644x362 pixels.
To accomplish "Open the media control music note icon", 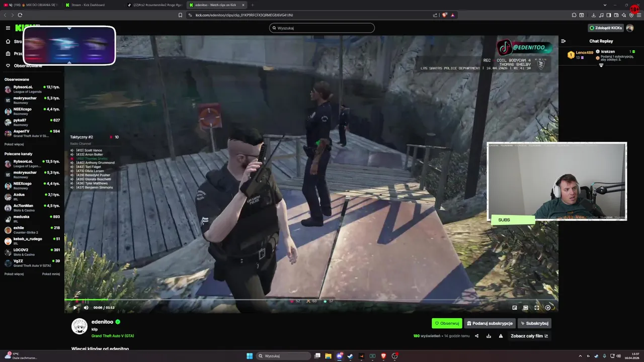I will coord(601,15).
